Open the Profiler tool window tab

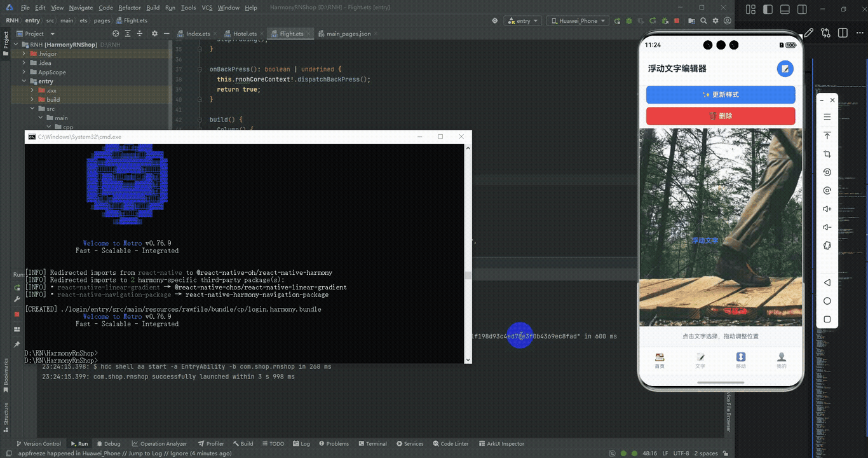click(x=211, y=443)
